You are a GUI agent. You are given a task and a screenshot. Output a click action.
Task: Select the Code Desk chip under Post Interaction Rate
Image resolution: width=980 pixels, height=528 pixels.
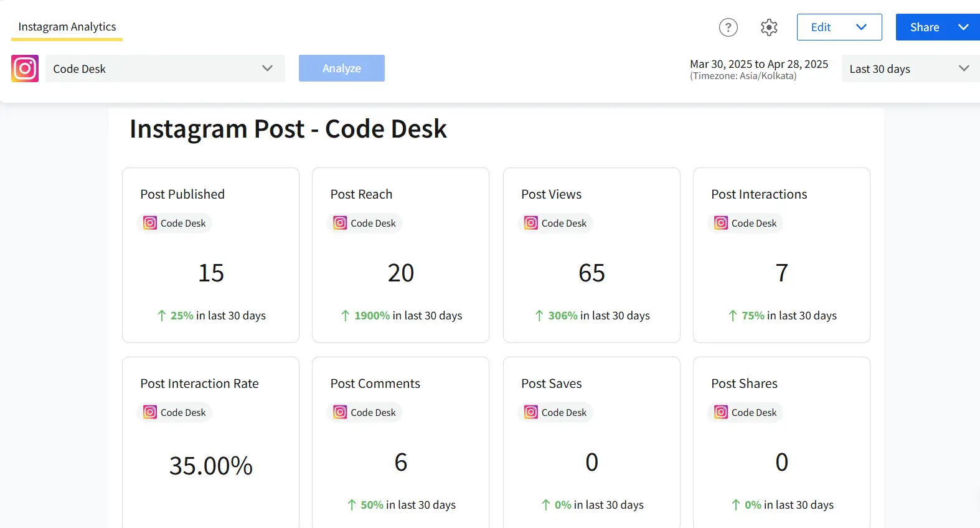coord(174,412)
